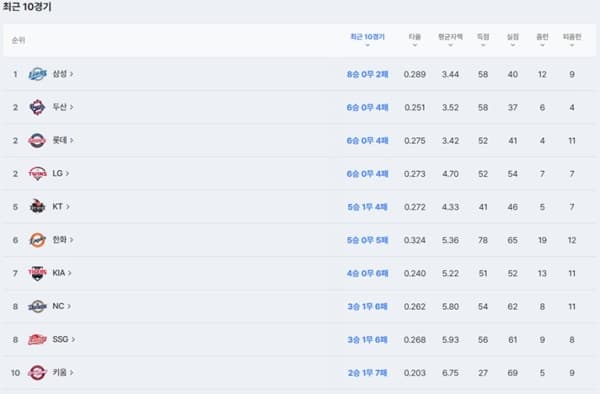Click the 2승 1무 7패 record
This screenshot has width=600, height=394.
pyautogui.click(x=367, y=373)
